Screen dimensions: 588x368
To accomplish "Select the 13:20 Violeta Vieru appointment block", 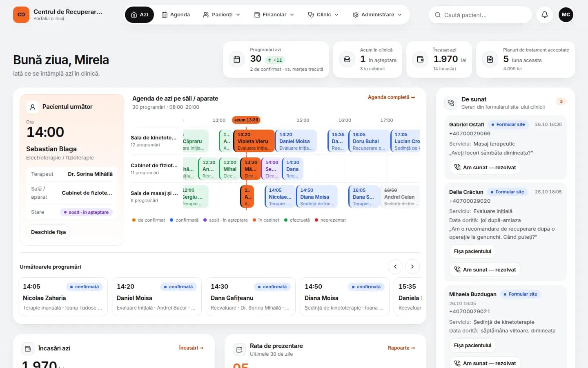I will click(254, 141).
